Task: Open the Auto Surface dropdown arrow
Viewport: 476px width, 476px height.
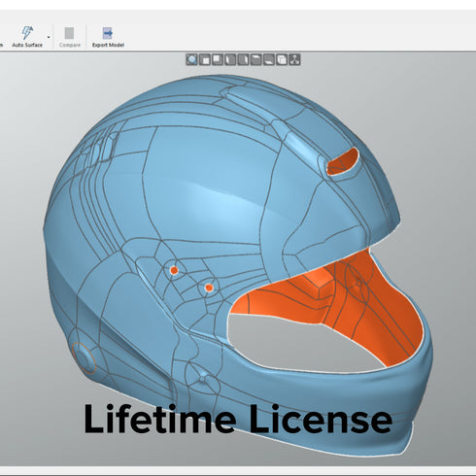Action: (49, 37)
